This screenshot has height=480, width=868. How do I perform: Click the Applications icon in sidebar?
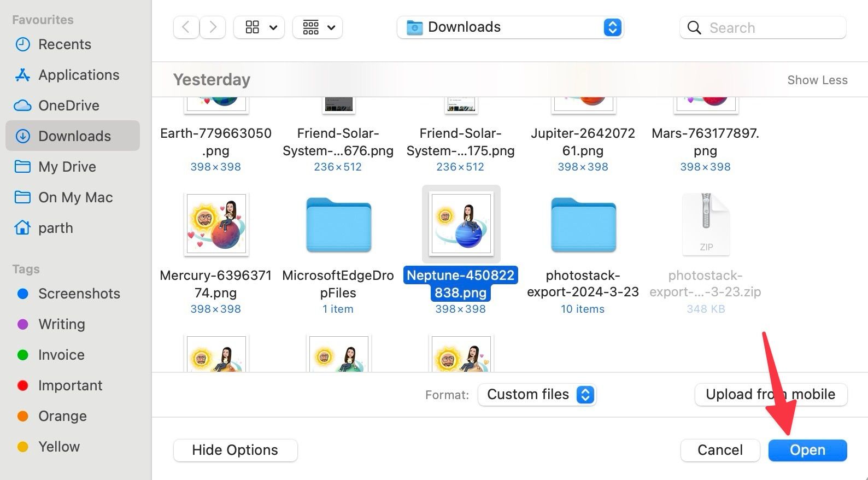tap(22, 75)
